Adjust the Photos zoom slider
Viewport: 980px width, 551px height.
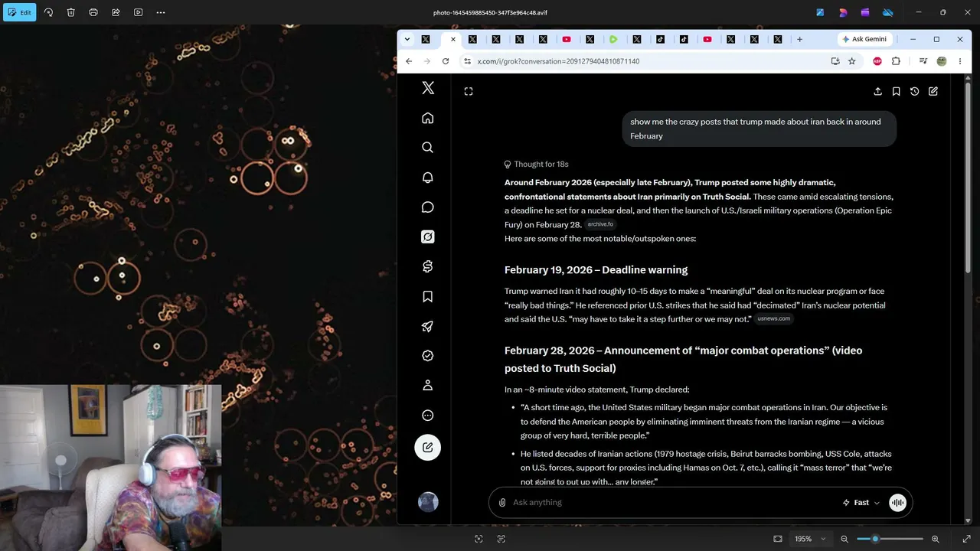pyautogui.click(x=890, y=539)
